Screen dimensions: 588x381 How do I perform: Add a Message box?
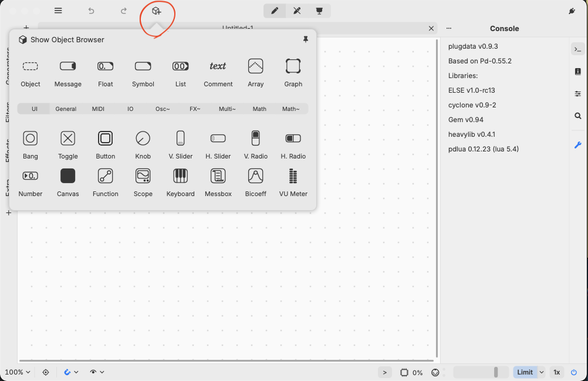(x=68, y=73)
